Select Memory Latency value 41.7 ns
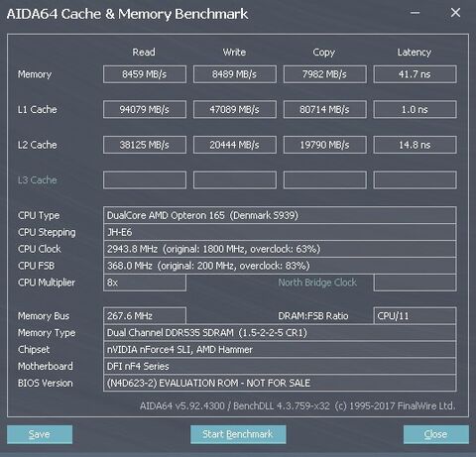 pyautogui.click(x=416, y=74)
